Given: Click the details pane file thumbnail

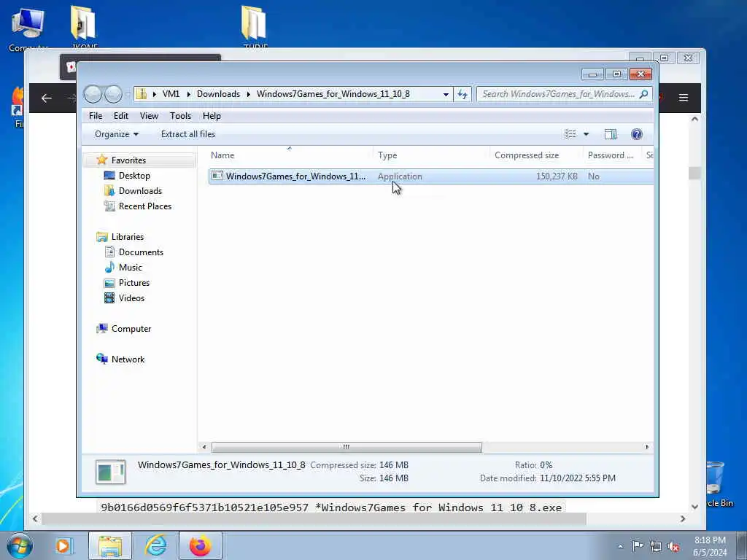Looking at the screenshot, I should tap(111, 472).
